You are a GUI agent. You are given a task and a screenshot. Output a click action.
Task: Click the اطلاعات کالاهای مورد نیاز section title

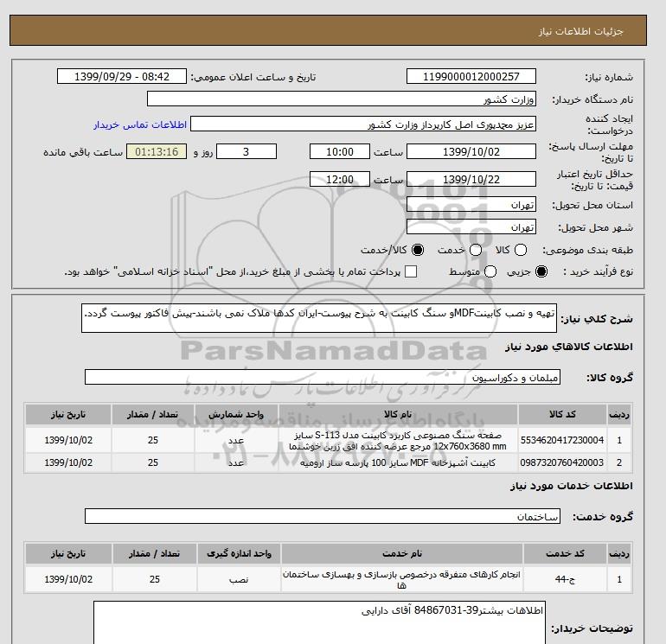pos(569,347)
